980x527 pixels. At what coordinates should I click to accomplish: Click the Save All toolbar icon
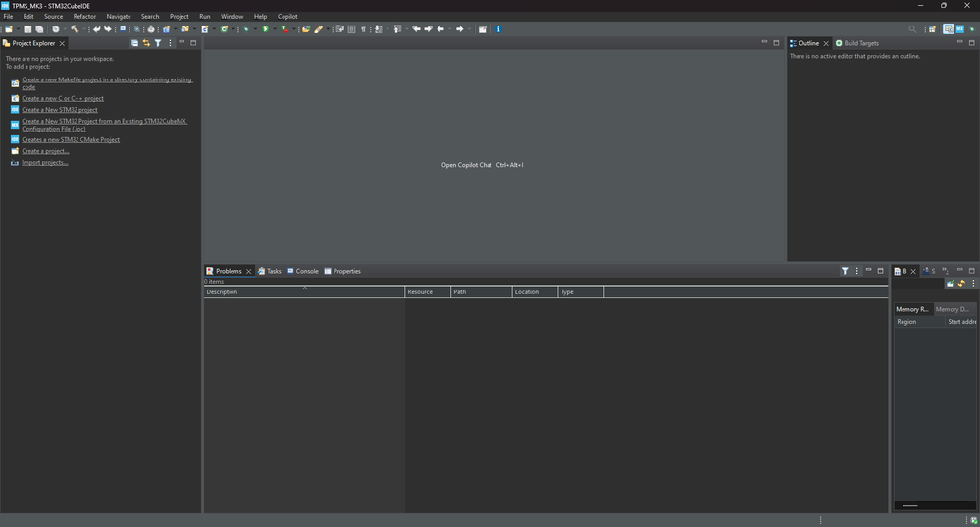tap(39, 29)
